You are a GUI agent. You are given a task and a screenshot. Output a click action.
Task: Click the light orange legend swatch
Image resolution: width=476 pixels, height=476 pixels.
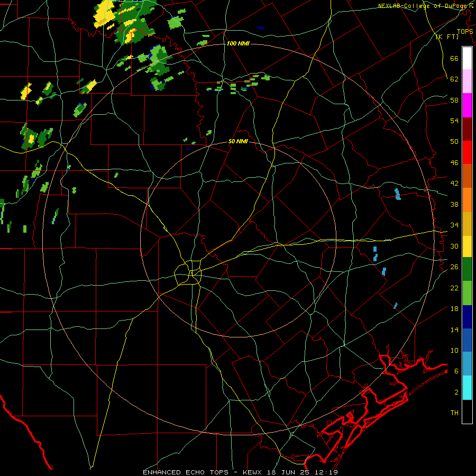click(x=467, y=200)
